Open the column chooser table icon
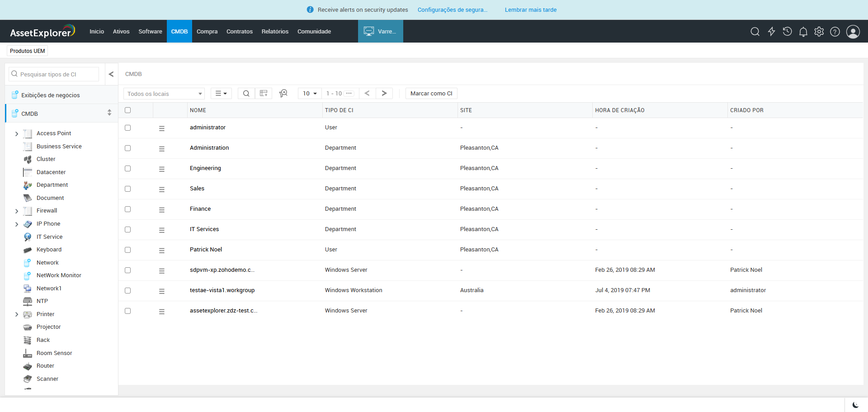 [264, 94]
